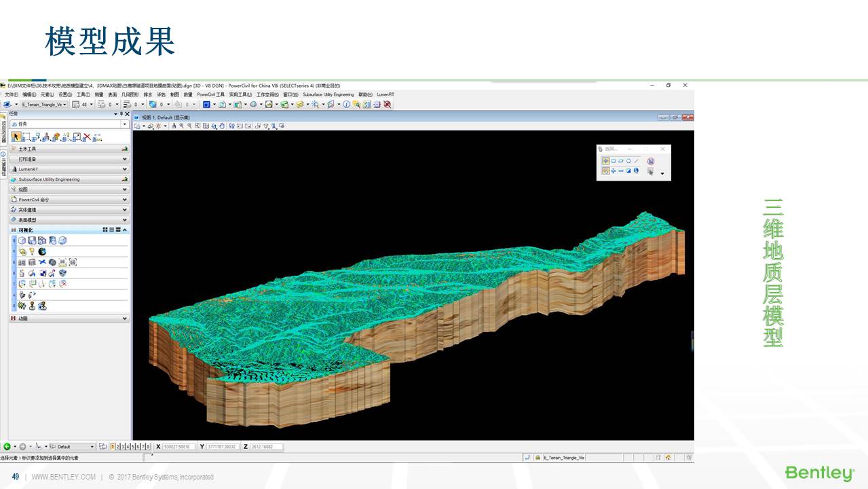Expand the 绘图 task group
The image size is (868, 489).
pyautogui.click(x=69, y=189)
